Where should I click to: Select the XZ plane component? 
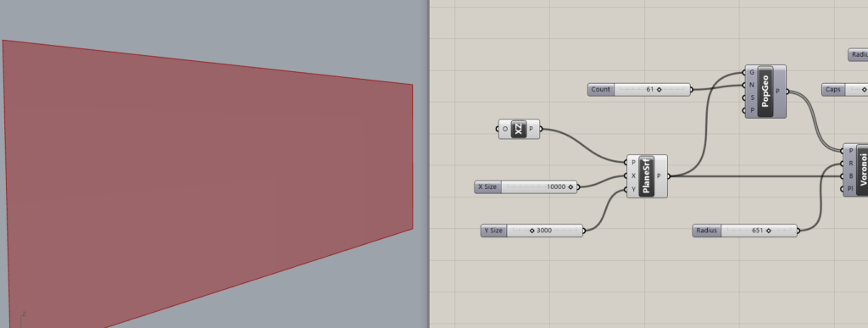pos(519,130)
